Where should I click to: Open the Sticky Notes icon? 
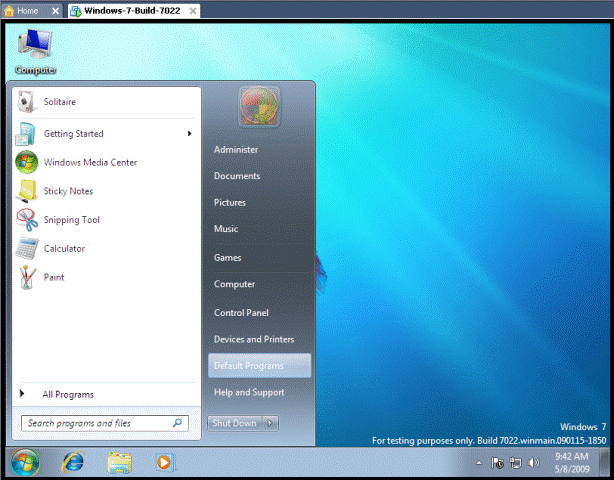pyautogui.click(x=26, y=191)
